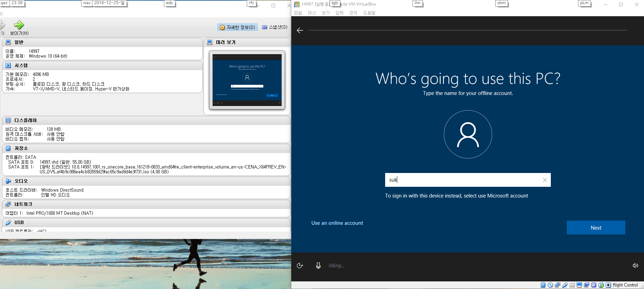Open the 파일 menu in the VM window

[298, 13]
